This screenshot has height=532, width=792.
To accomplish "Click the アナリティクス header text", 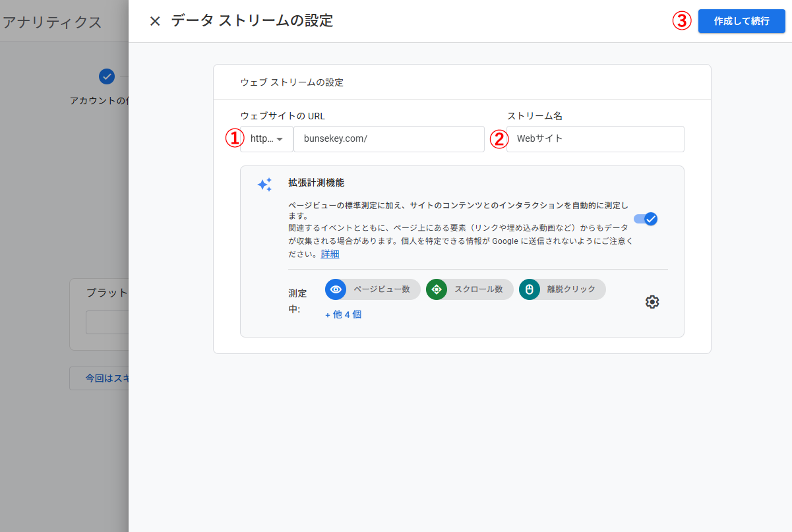I will click(53, 22).
